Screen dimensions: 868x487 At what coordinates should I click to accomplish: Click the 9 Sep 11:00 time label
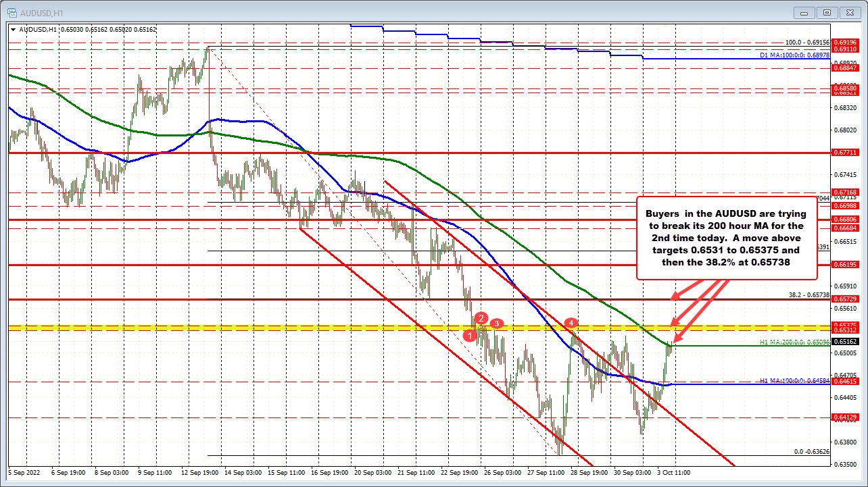tap(154, 473)
